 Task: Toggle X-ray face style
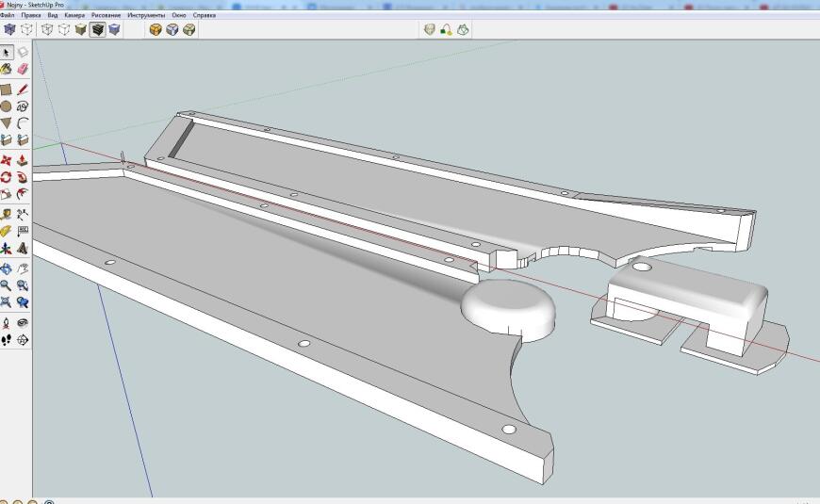pyautogui.click(x=9, y=29)
